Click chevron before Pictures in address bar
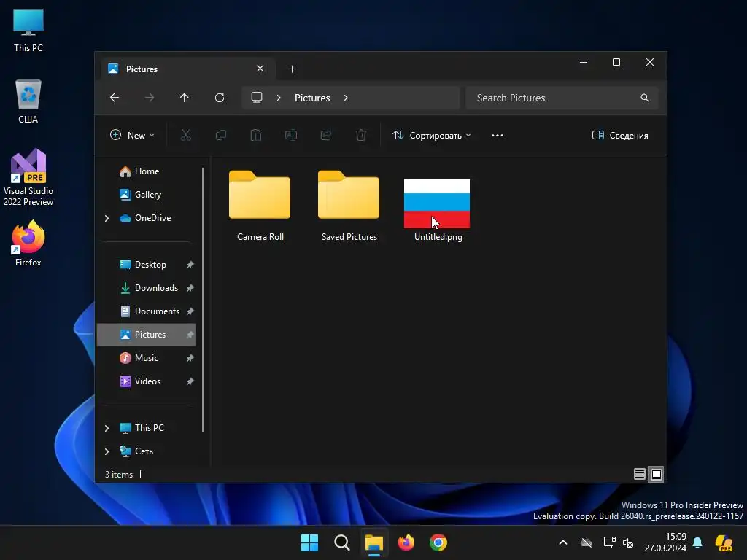Image resolution: width=747 pixels, height=560 pixels. (279, 98)
